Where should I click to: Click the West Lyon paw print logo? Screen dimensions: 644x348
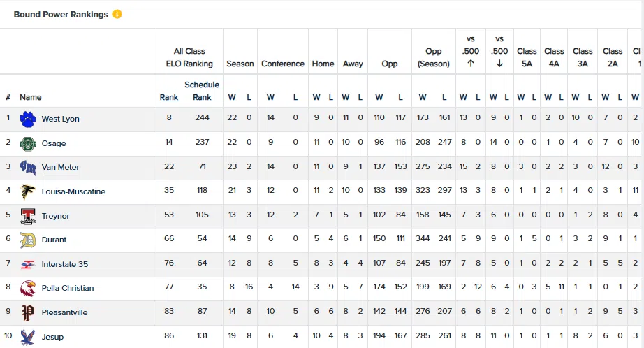(28, 119)
